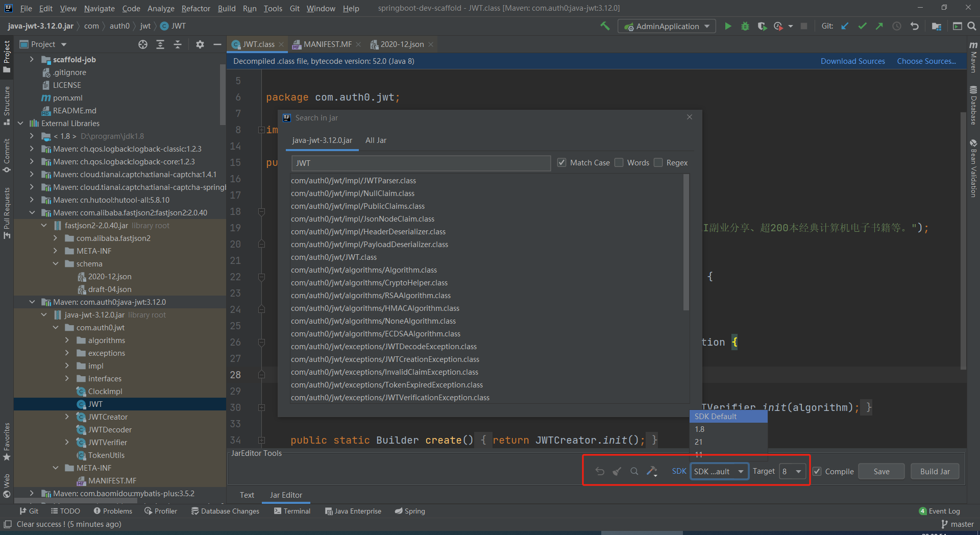Start debugging with the bug icon
This screenshot has width=980, height=535.
[x=745, y=26]
